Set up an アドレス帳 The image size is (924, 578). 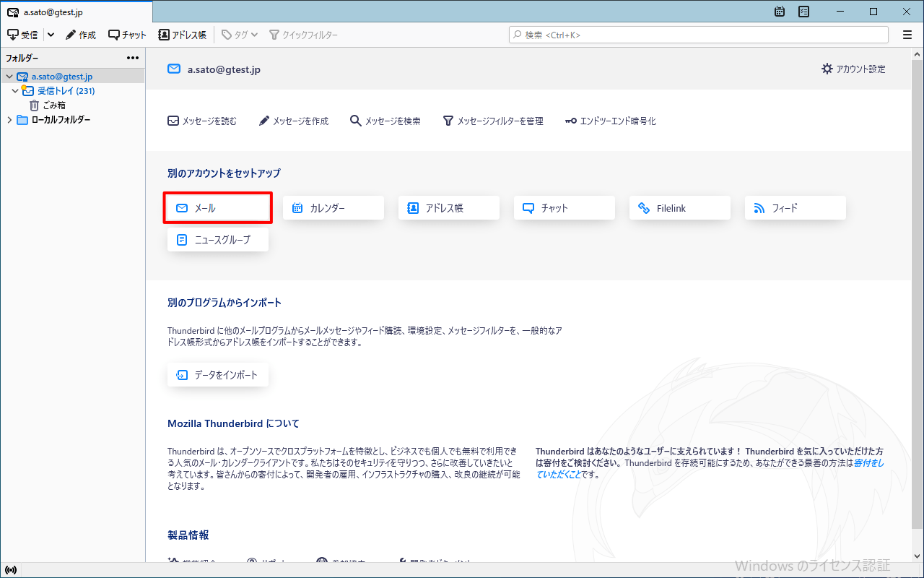pos(449,208)
